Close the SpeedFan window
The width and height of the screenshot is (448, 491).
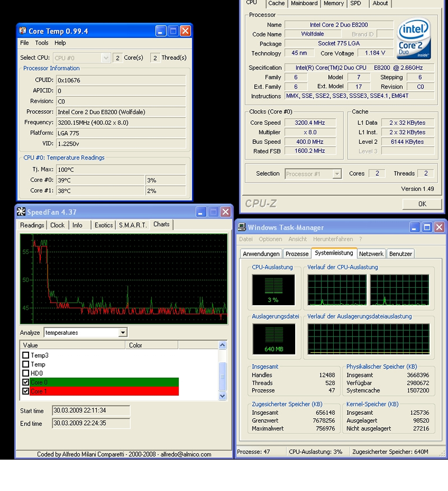click(225, 212)
